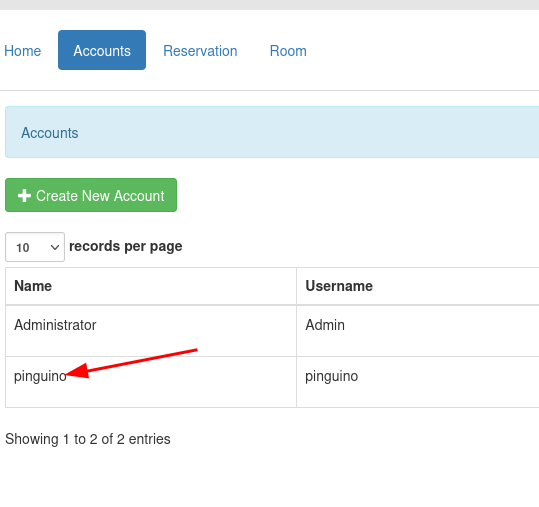Image resolution: width=539 pixels, height=507 pixels.
Task: Sort by the Name column header
Action: click(x=33, y=286)
